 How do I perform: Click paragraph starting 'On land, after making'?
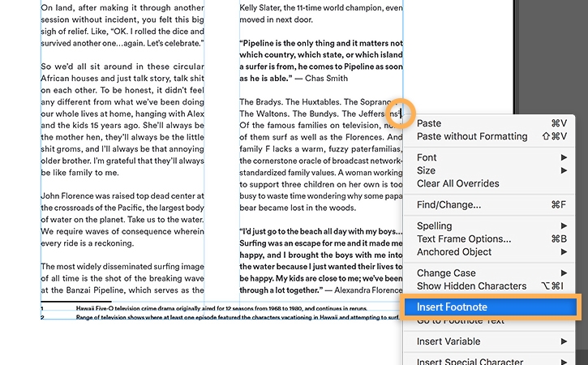pos(122,25)
